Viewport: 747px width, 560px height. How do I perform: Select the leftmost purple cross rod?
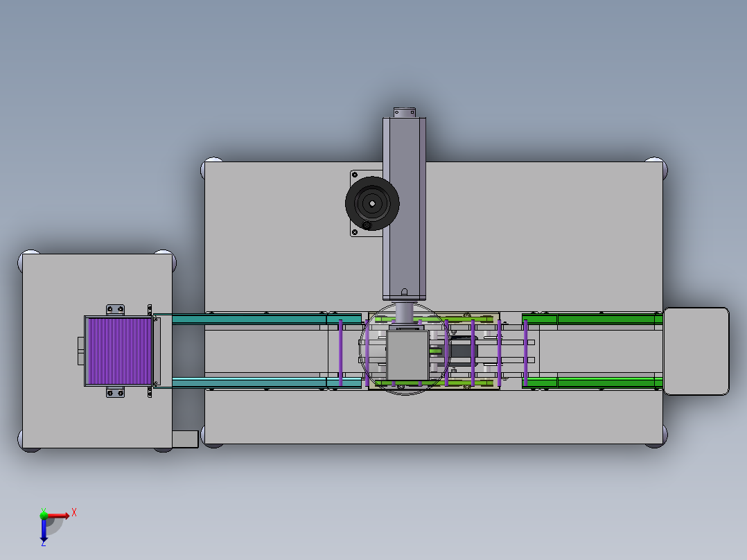[x=341, y=353]
